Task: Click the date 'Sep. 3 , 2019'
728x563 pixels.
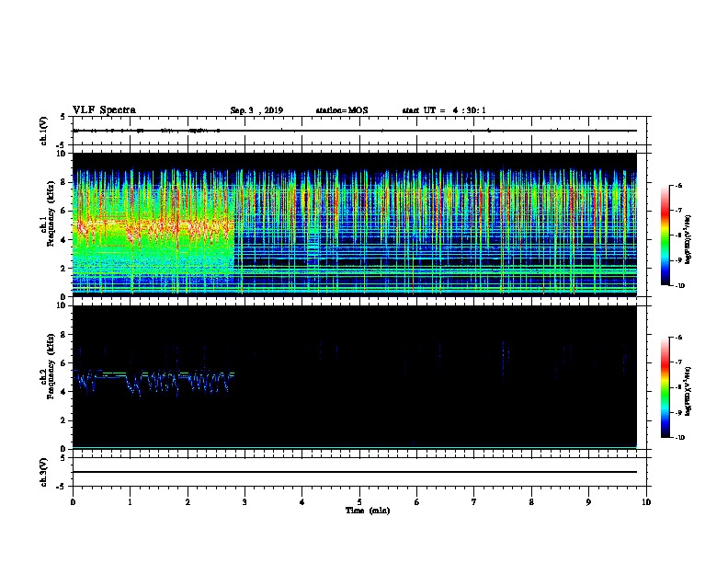Action: coord(256,110)
